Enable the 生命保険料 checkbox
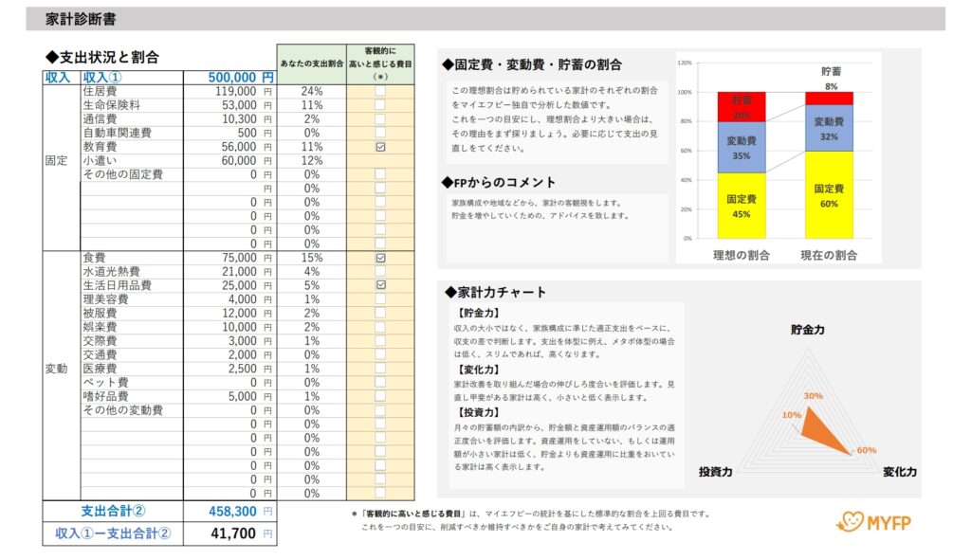 380,105
